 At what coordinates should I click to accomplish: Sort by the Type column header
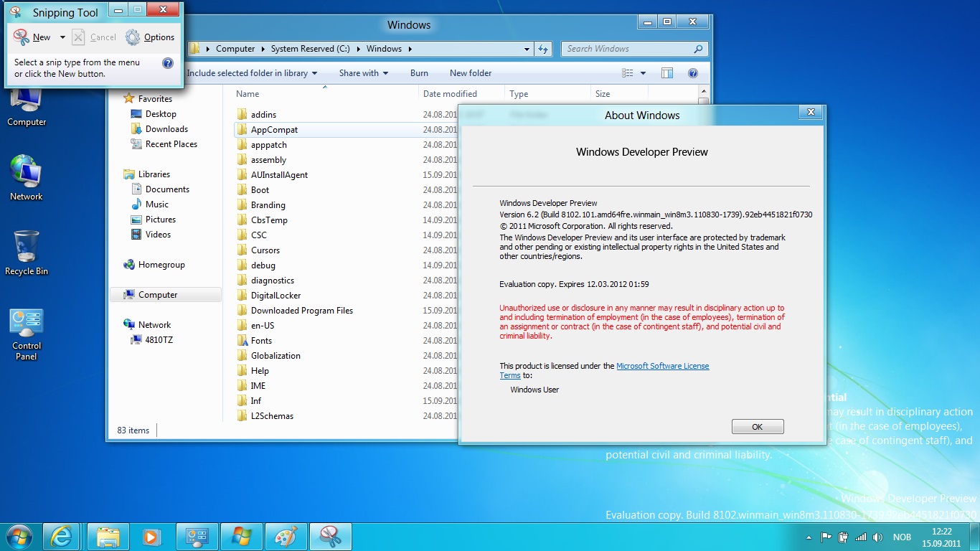[x=519, y=94]
